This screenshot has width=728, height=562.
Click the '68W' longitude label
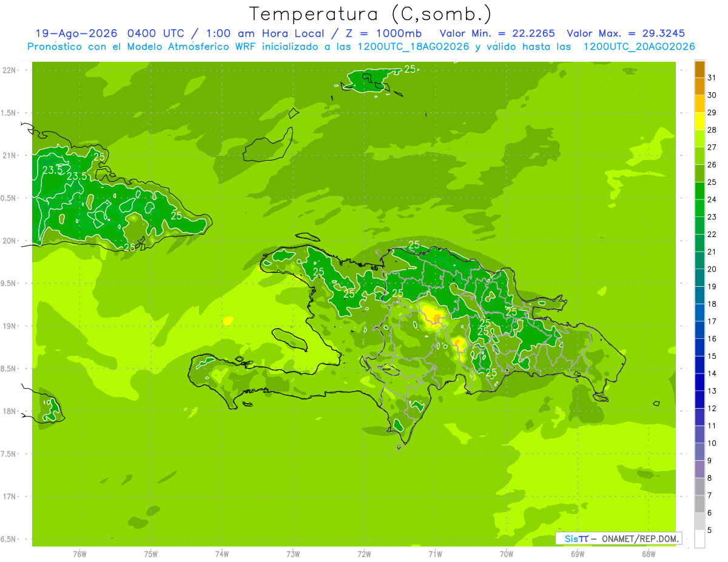pos(649,554)
